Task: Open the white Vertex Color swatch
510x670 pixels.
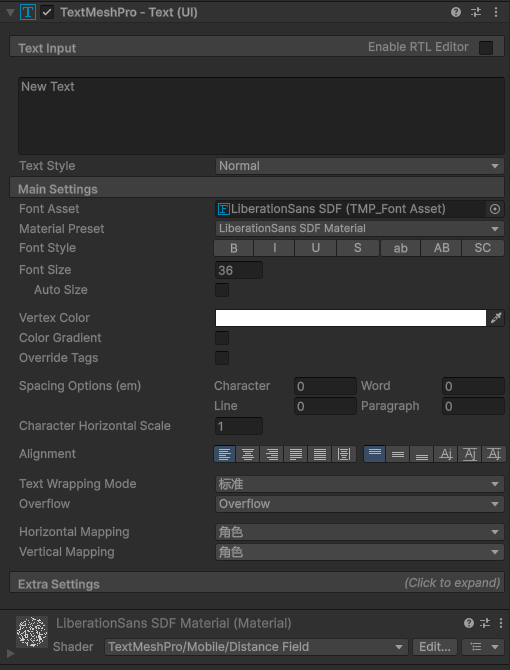Action: pos(351,318)
